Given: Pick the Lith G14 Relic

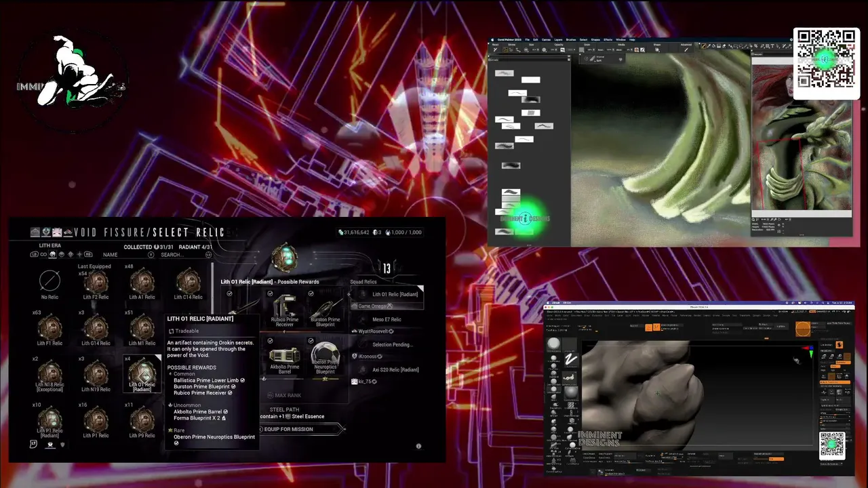Looking at the screenshot, I should (96, 330).
